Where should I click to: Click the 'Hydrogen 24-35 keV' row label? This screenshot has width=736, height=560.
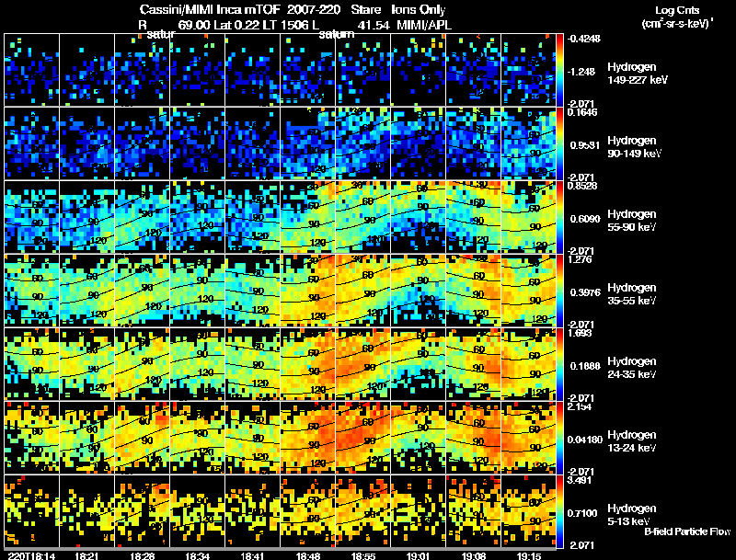632,368
